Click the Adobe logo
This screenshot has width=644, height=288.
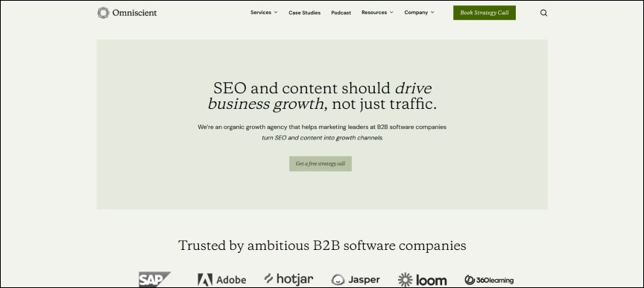pyautogui.click(x=222, y=280)
